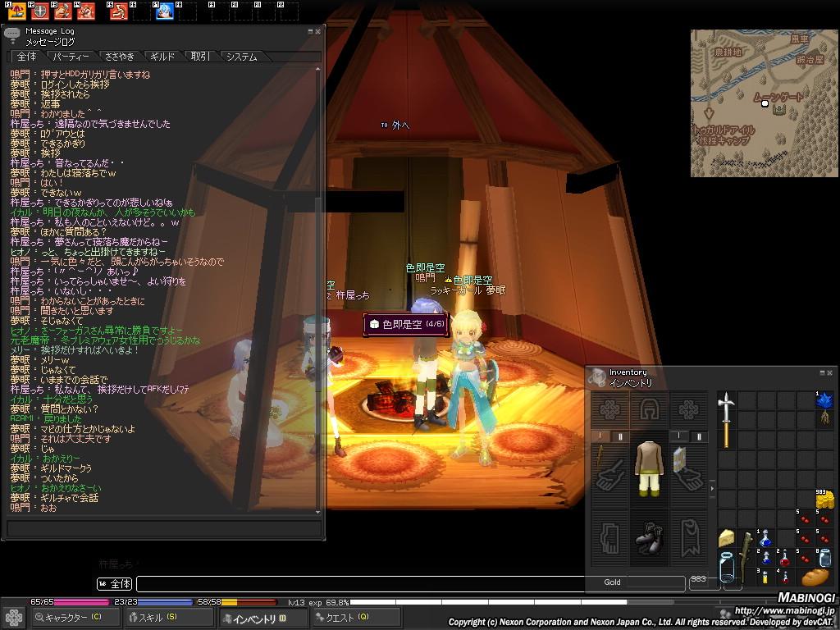The height and width of the screenshot is (630, 840).
Task: Click the empty robe equipment slot
Action: 688,537
